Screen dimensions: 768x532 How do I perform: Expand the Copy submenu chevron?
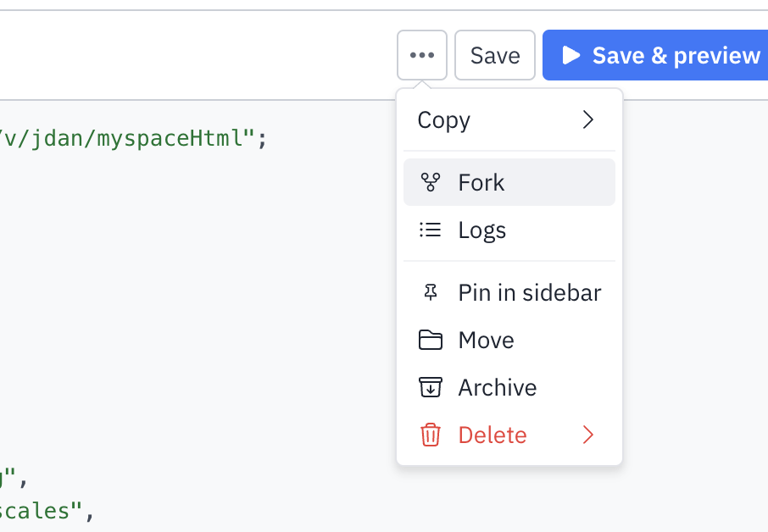point(588,119)
